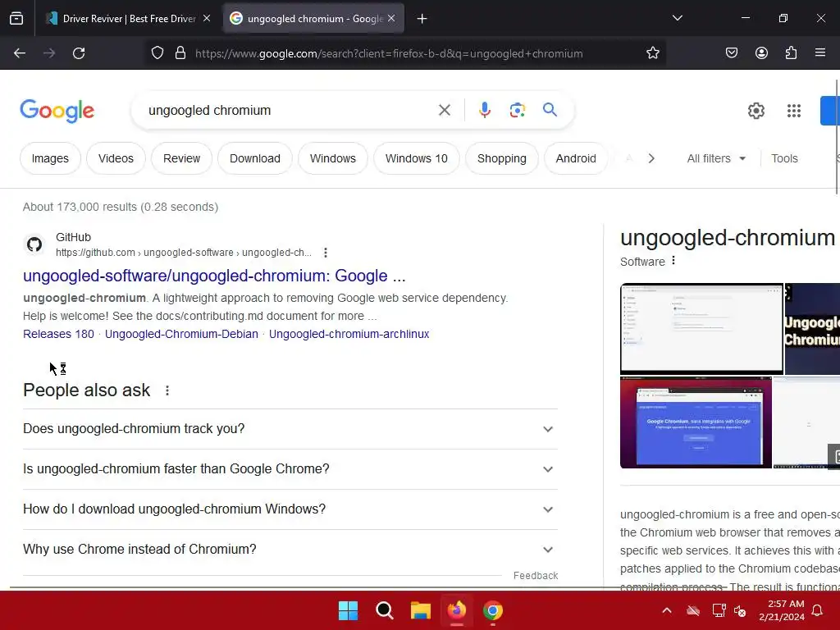
Task: Open more options for GitHub result
Action: coord(325,253)
